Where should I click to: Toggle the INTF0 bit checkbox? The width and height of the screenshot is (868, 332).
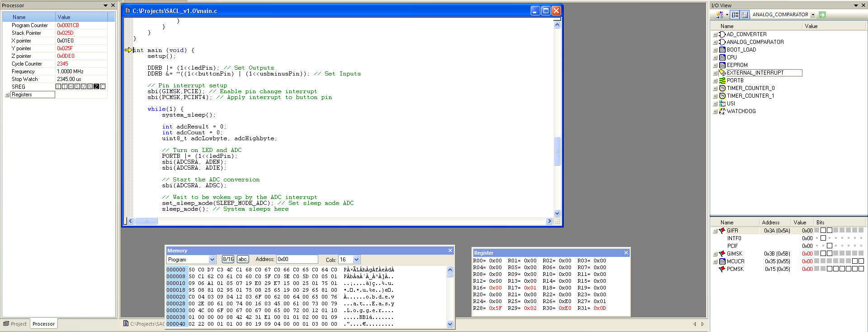tap(823, 238)
